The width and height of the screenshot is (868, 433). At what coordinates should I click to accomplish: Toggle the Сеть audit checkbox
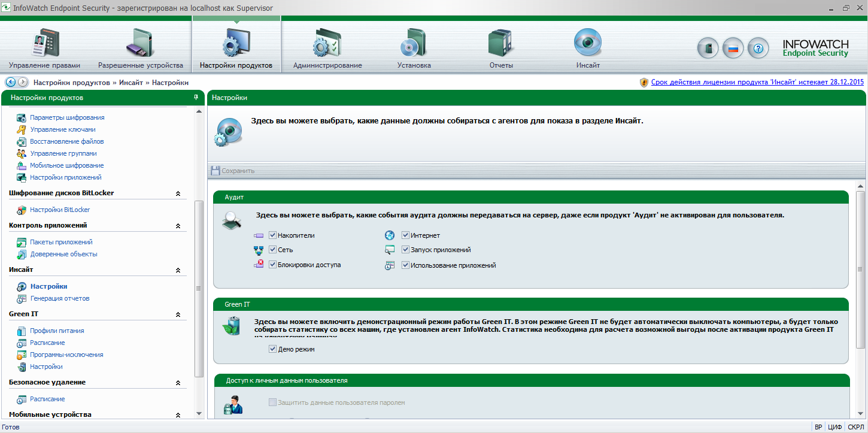click(272, 250)
